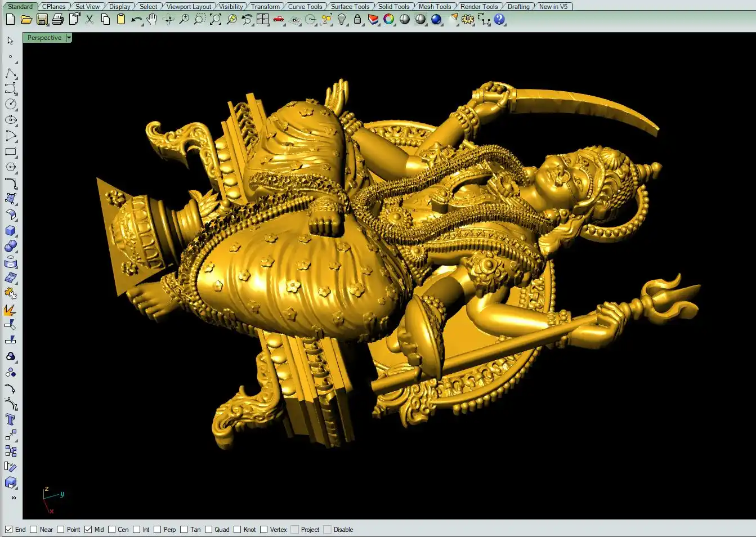Open the Perspective viewport dropdown arrow
This screenshot has height=537, width=756.
click(x=69, y=38)
